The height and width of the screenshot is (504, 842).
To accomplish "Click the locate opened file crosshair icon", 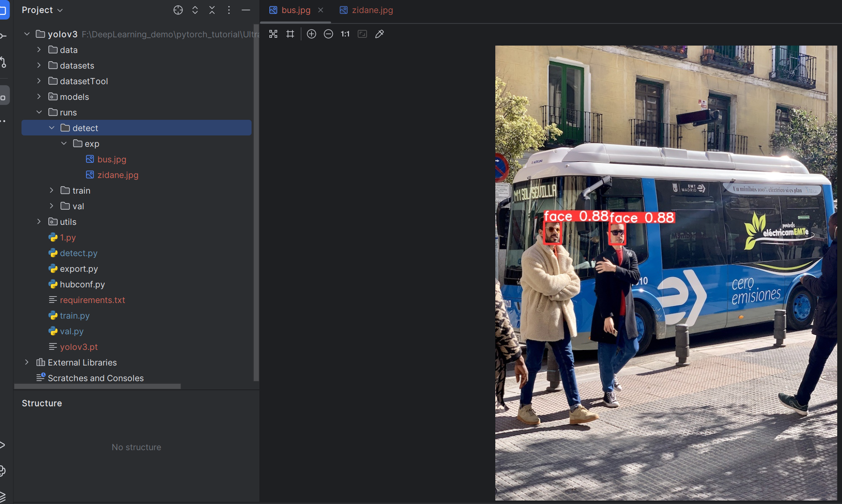I will pos(178,10).
